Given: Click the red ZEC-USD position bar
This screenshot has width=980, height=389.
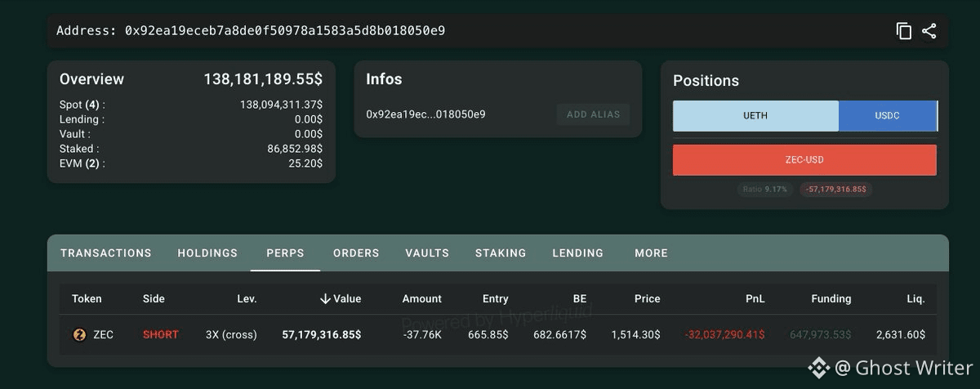Looking at the screenshot, I should coord(804,160).
